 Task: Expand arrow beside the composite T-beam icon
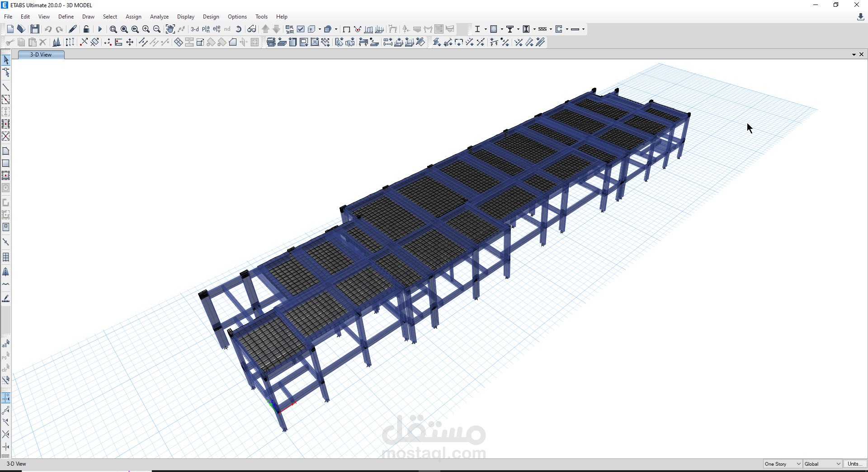click(518, 29)
